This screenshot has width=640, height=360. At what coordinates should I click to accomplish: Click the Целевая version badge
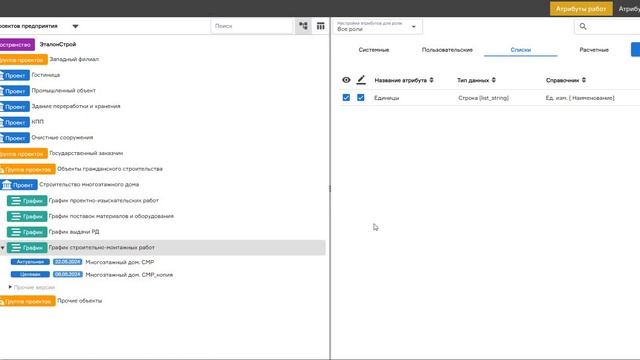coord(30,274)
